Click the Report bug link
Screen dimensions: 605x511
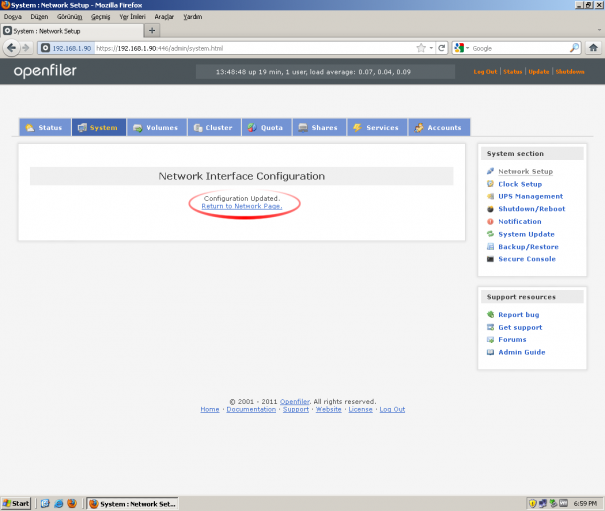point(519,315)
